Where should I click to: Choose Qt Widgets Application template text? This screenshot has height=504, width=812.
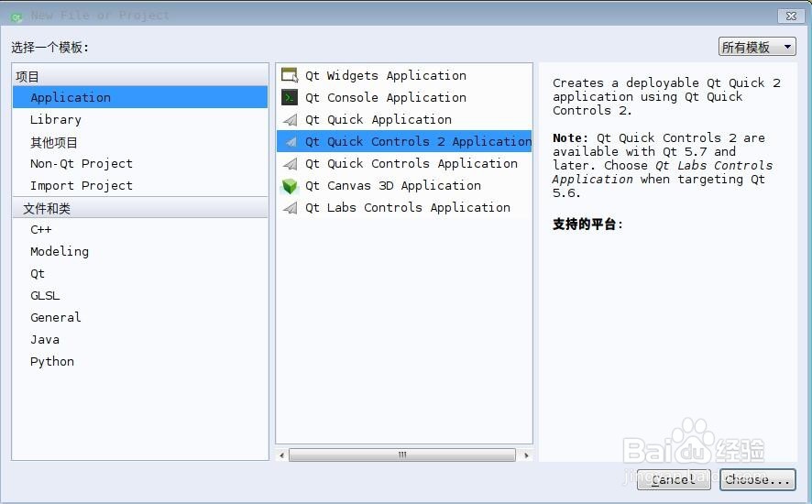386,76
